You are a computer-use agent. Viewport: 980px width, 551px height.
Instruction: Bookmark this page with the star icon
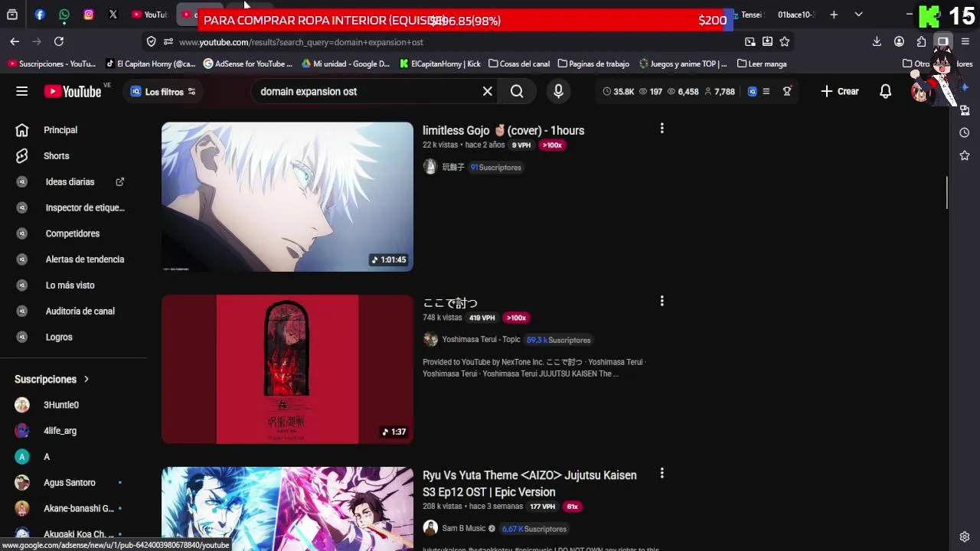[785, 41]
